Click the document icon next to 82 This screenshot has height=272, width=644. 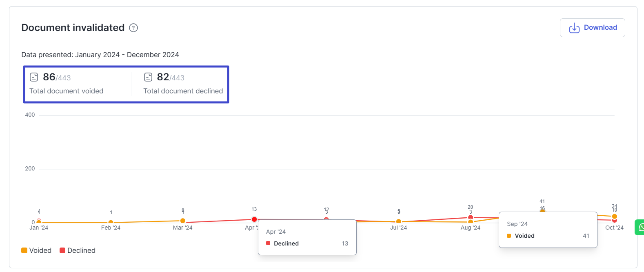[148, 77]
